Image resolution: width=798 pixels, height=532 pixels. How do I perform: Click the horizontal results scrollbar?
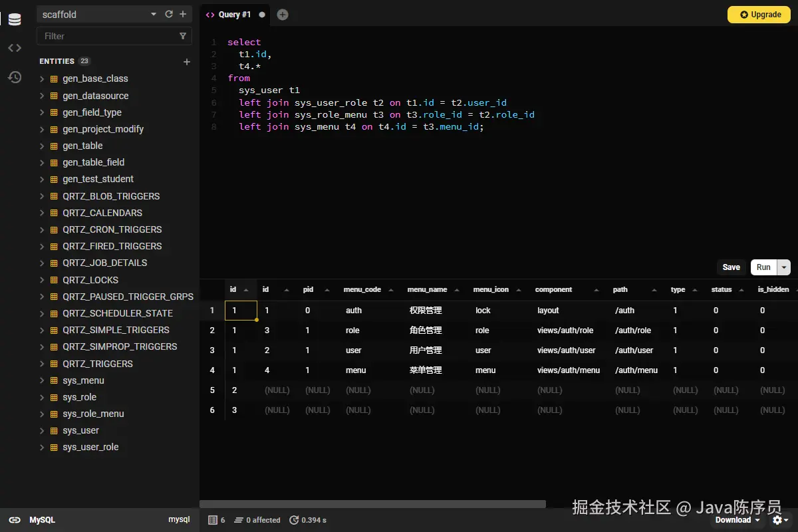pyautogui.click(x=372, y=504)
